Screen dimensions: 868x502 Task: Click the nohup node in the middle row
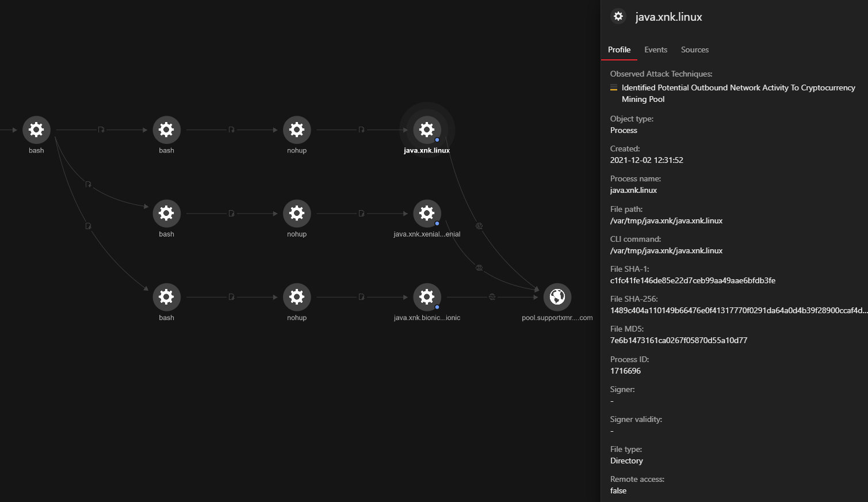[x=297, y=214]
